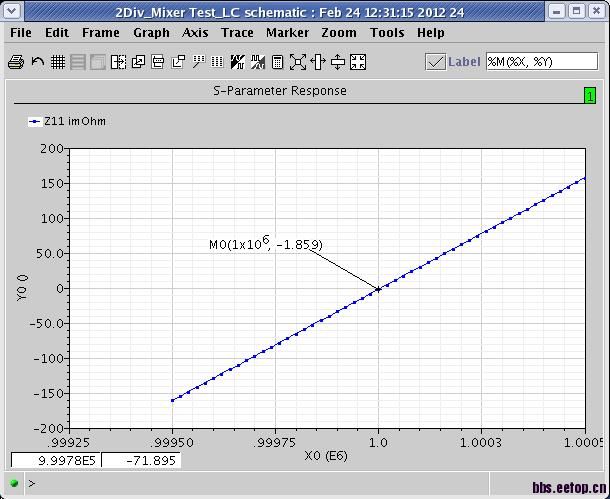Image resolution: width=610 pixels, height=499 pixels.
Task: Click the Y0 () axis label
Action: coord(23,287)
